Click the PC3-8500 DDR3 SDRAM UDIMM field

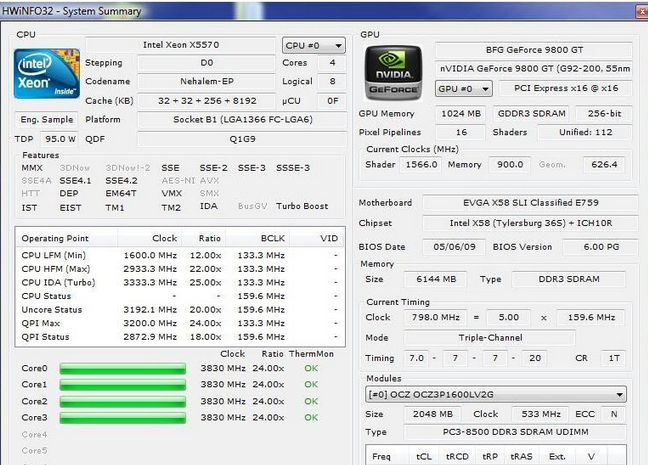coord(515,432)
